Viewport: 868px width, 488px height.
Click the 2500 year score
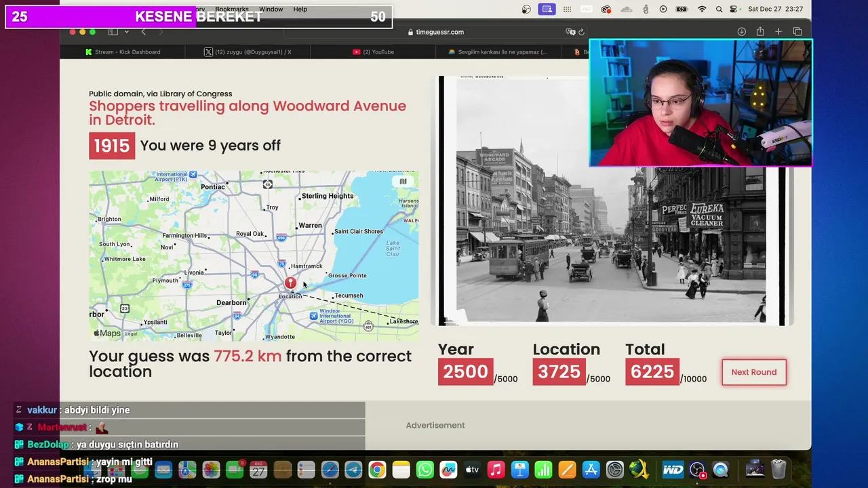[x=466, y=371]
